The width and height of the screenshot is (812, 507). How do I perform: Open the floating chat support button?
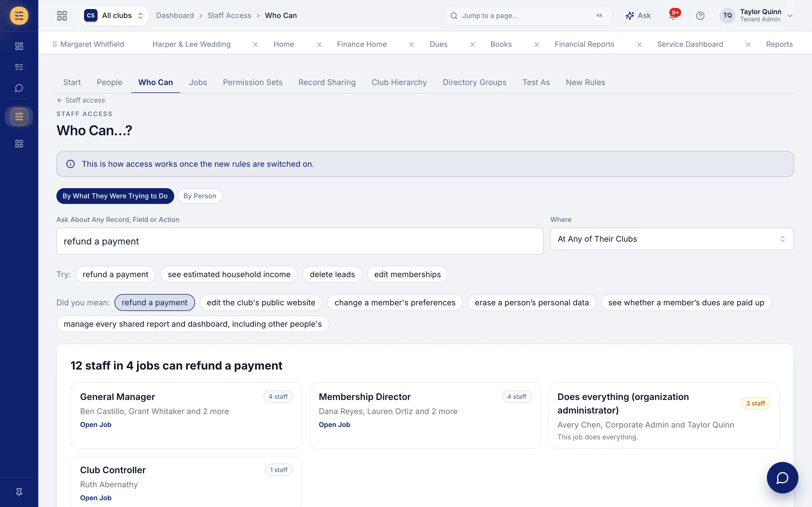[782, 477]
